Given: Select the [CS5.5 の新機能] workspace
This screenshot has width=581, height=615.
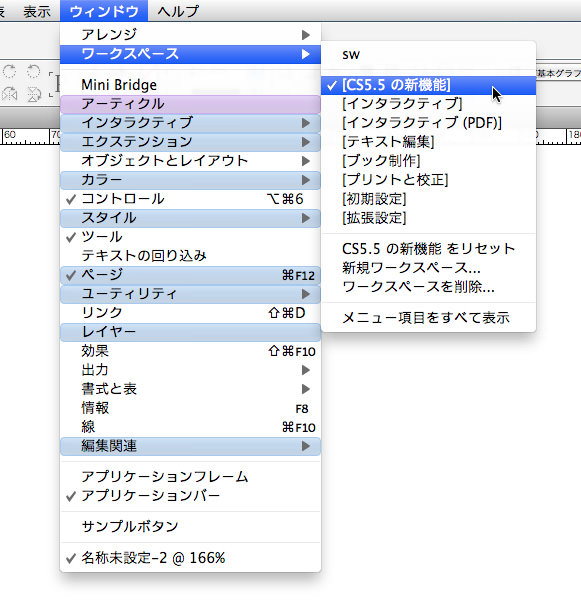Looking at the screenshot, I should [x=428, y=85].
